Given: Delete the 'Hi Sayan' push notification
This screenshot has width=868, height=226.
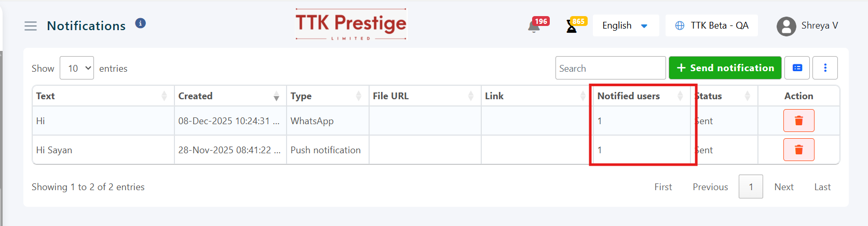Looking at the screenshot, I should [798, 150].
